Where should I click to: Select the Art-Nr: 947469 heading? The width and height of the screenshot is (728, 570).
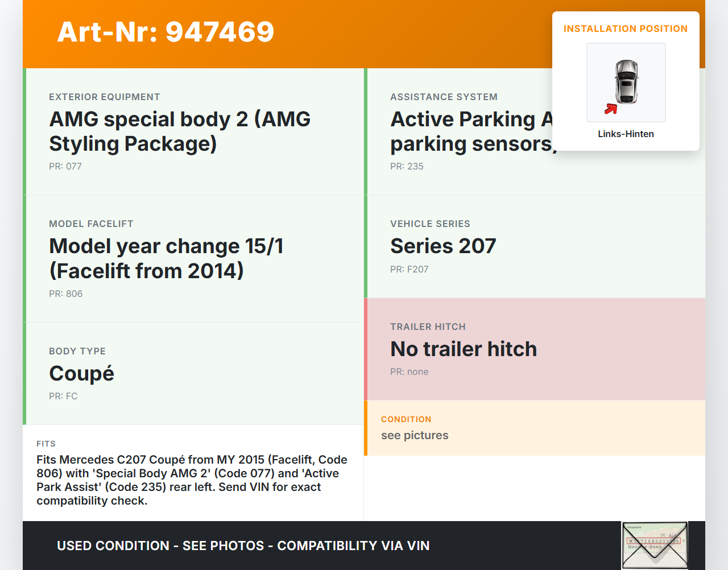(x=166, y=32)
